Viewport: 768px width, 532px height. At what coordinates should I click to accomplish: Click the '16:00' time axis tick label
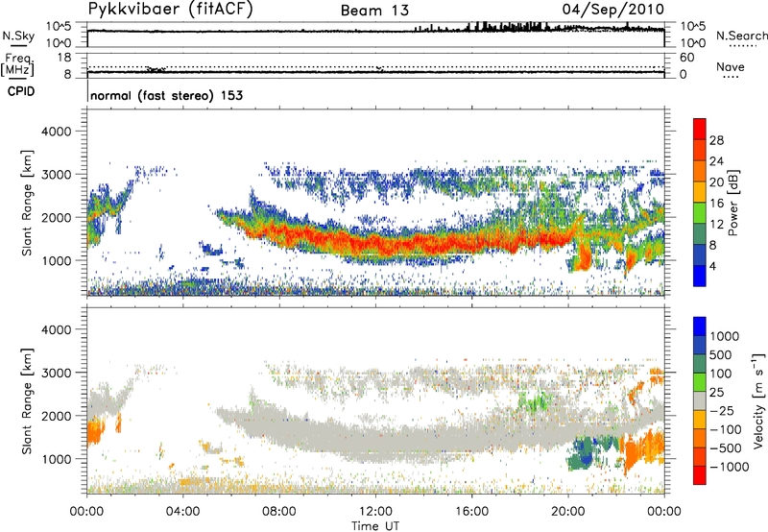pyautogui.click(x=471, y=512)
